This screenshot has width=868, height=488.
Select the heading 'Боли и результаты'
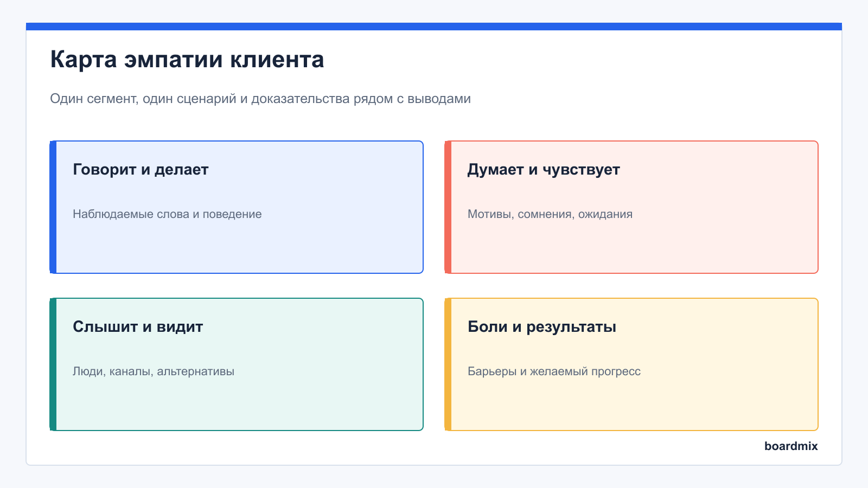[542, 327]
